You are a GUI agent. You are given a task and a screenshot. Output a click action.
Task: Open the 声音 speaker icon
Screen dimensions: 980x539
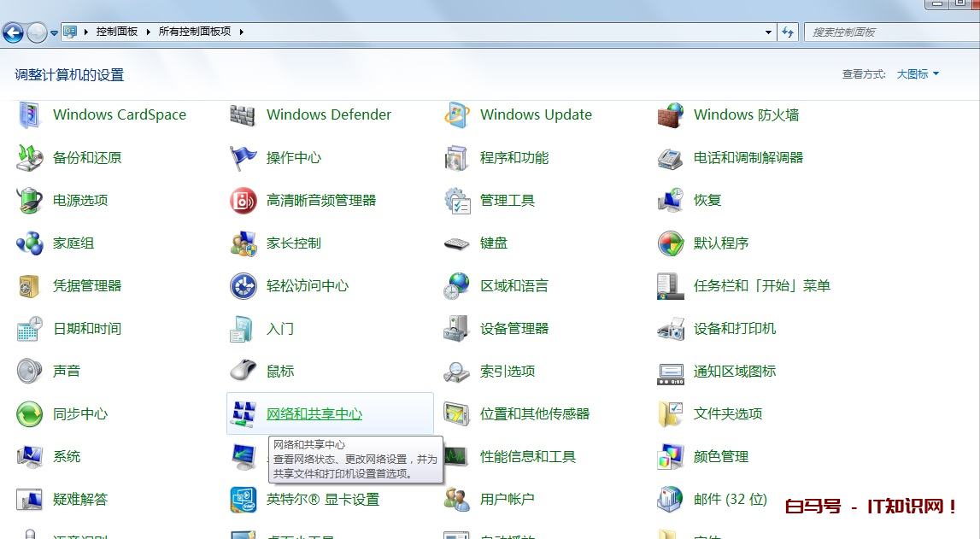coord(30,372)
